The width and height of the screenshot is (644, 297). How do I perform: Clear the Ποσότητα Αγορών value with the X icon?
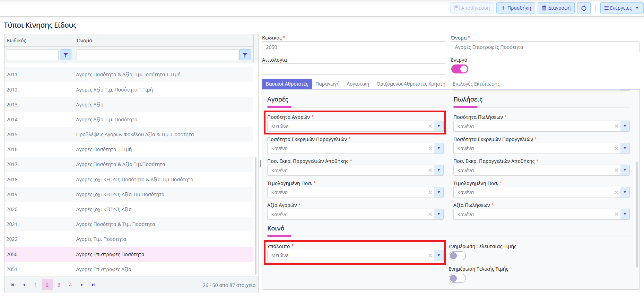pyautogui.click(x=430, y=126)
